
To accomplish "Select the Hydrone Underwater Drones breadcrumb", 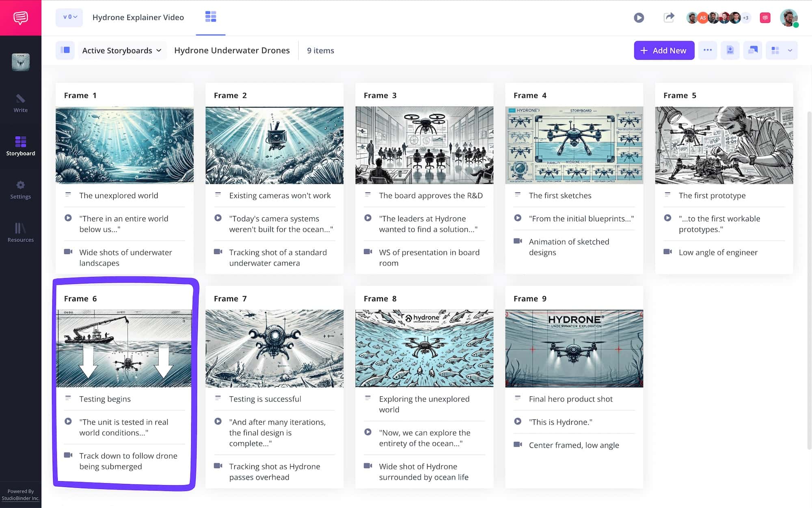I will (x=232, y=50).
